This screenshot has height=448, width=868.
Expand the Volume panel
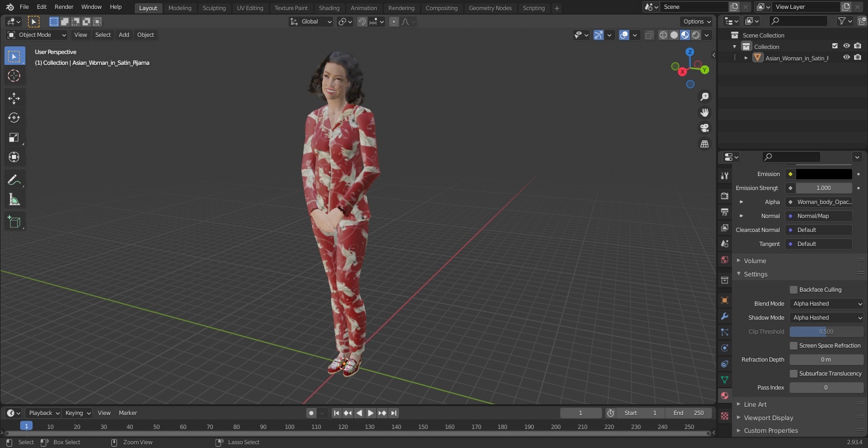point(755,261)
